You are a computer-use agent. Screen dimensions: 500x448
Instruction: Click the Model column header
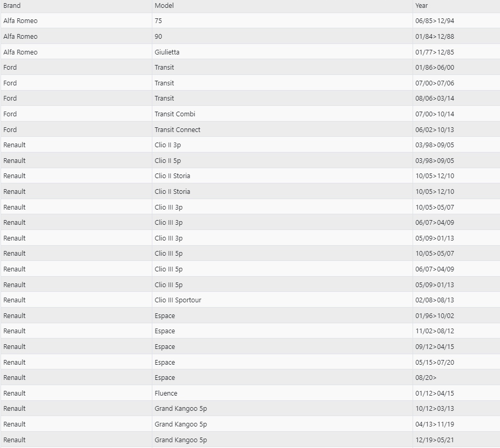tap(164, 6)
